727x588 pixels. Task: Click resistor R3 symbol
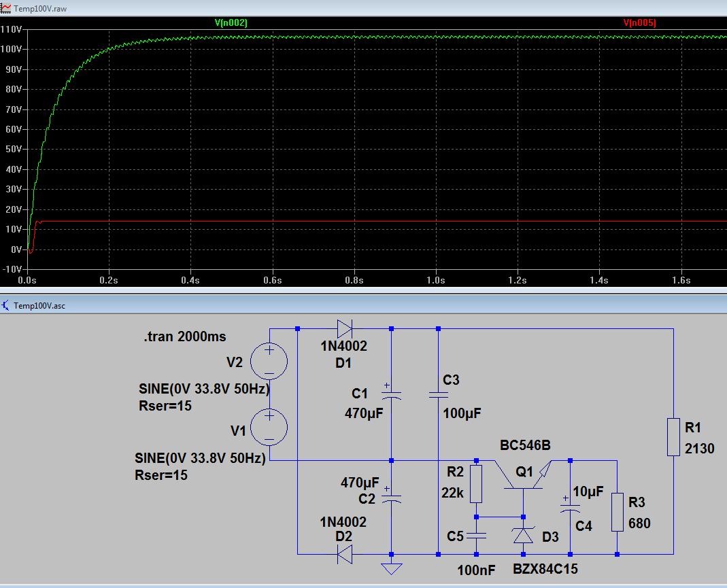(x=617, y=512)
